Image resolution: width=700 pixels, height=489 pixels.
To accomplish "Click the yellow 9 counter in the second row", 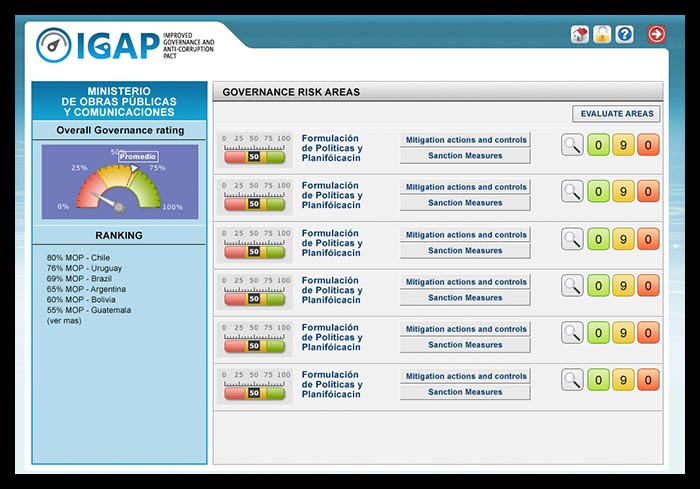I will (x=623, y=192).
